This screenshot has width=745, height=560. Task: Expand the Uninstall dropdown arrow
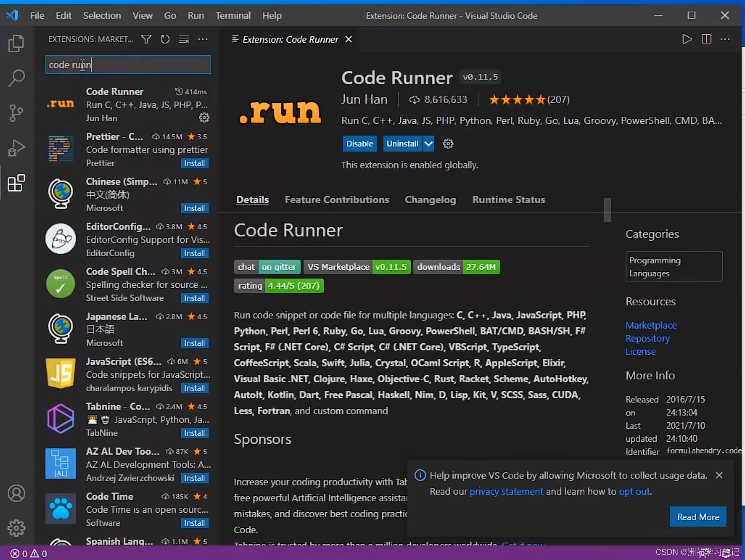point(428,144)
